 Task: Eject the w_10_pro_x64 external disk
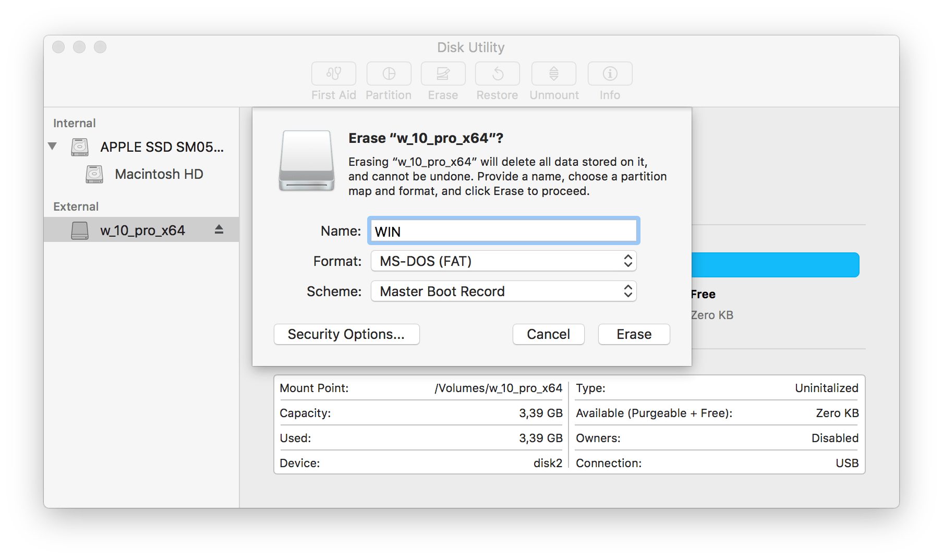pyautogui.click(x=219, y=229)
